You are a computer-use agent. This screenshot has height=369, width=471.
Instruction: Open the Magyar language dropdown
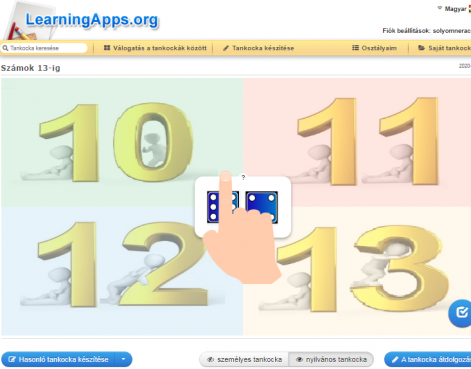click(x=454, y=9)
